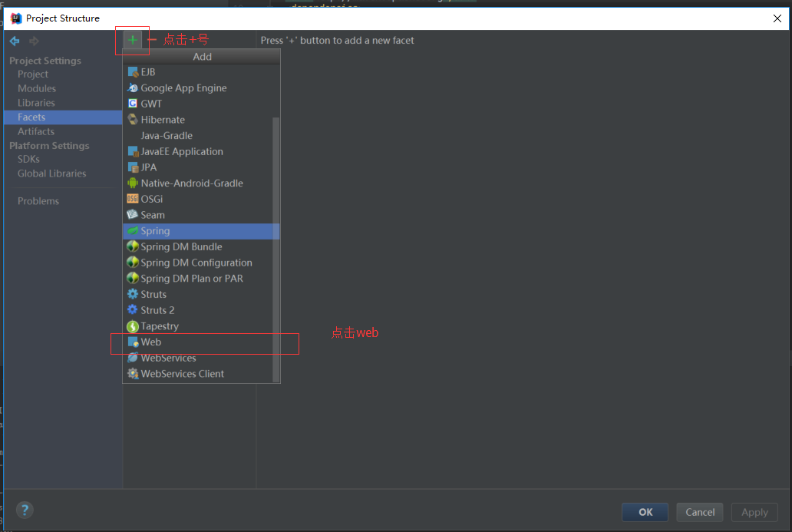The width and height of the screenshot is (792, 532).
Task: Click the Spring leaf icon
Action: pos(133,231)
